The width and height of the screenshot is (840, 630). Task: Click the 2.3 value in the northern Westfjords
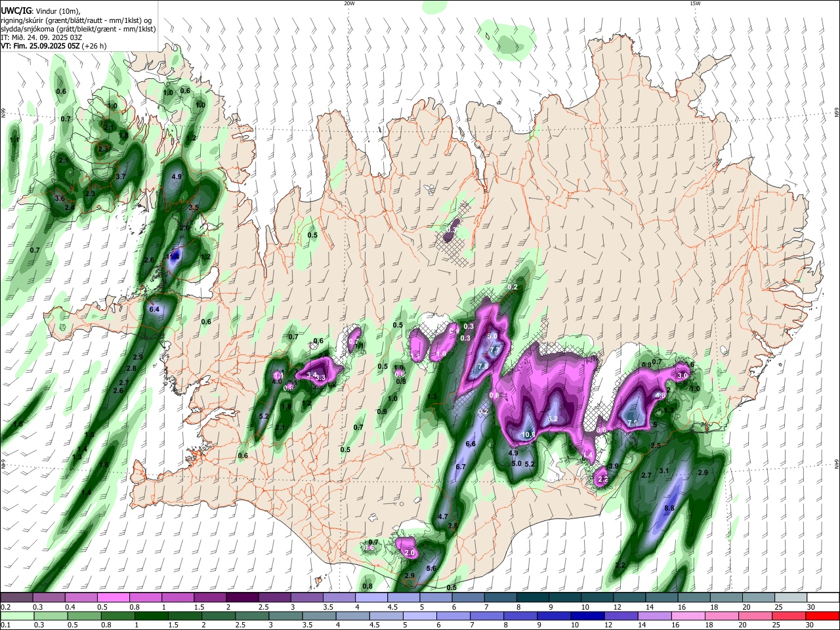click(103, 149)
